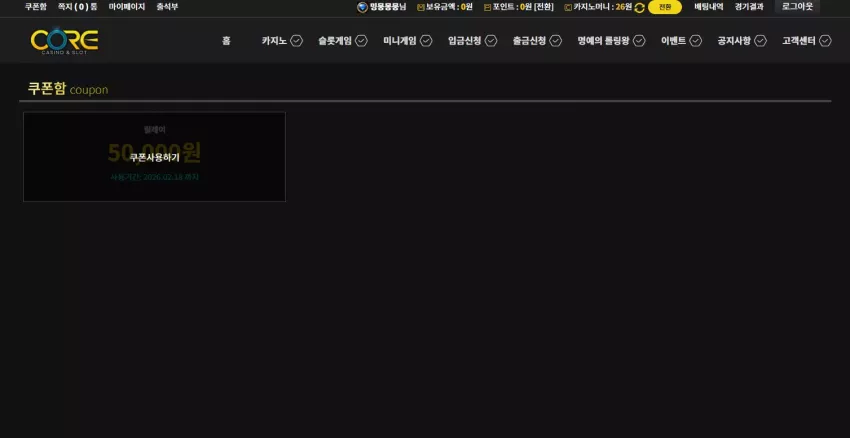Click the 로그아웃 button
850x438 pixels.
(797, 7)
